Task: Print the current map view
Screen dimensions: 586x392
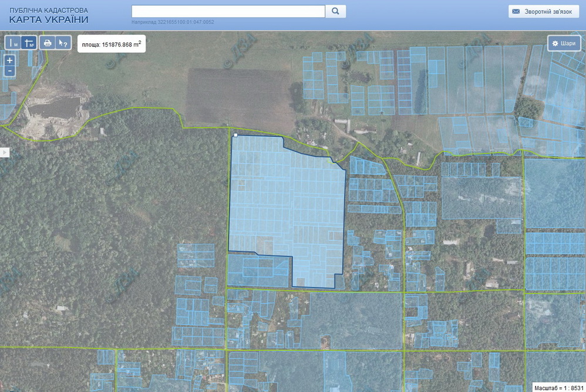Action: pos(48,43)
